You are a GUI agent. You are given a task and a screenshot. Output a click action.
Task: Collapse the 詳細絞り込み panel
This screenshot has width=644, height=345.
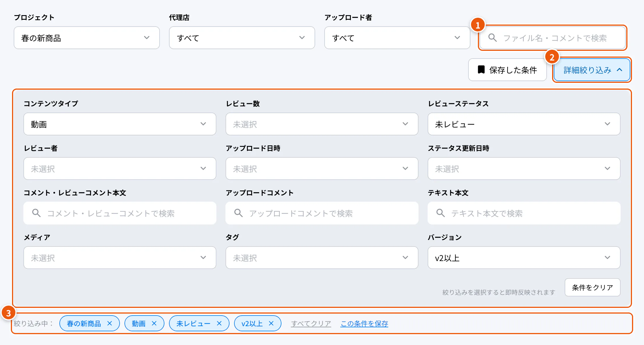(x=592, y=70)
